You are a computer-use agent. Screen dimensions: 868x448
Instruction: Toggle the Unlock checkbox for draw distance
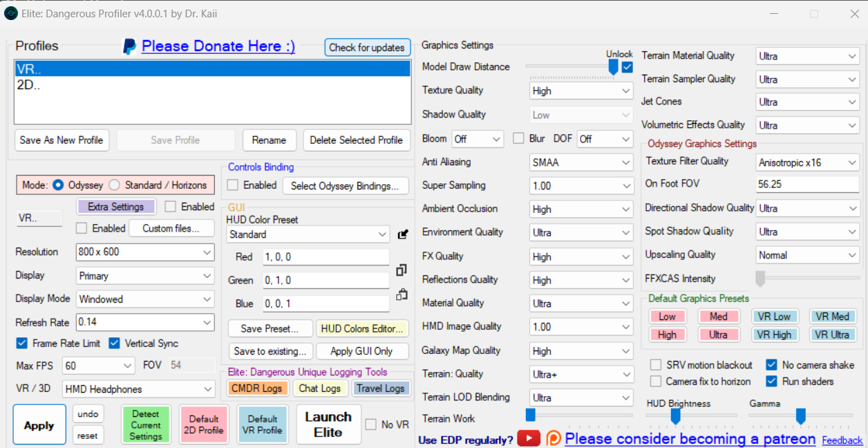pos(627,67)
